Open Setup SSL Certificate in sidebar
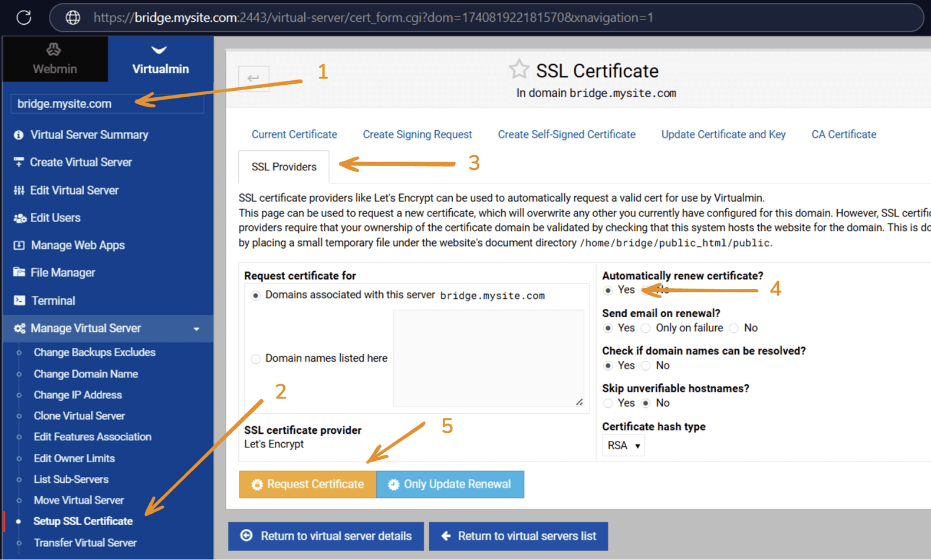The height and width of the screenshot is (560, 931). pos(83,521)
